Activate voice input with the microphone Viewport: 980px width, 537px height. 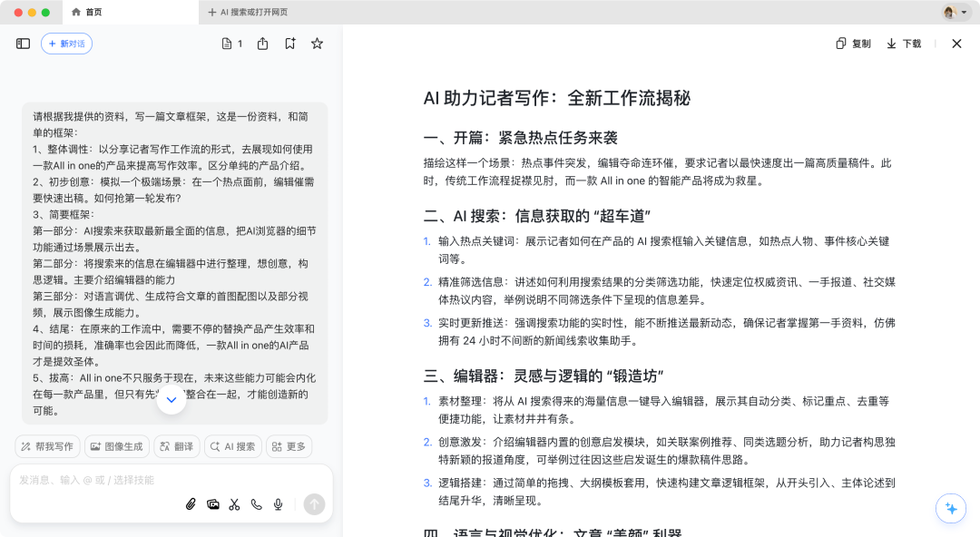278,504
